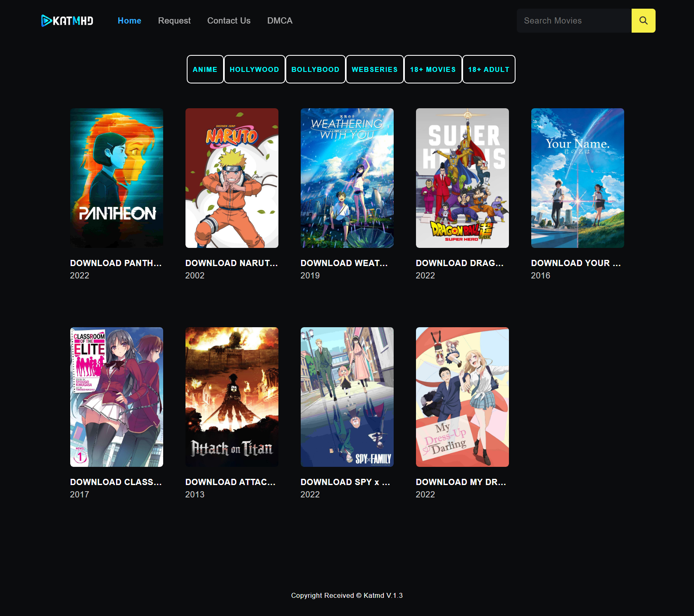Click the year 2002 under Naruto
Image resolution: width=694 pixels, height=616 pixels.
coord(195,276)
